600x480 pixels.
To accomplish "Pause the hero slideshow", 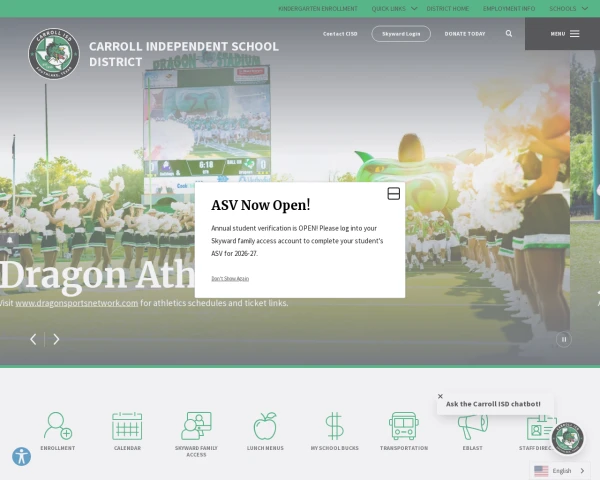I will click(564, 340).
